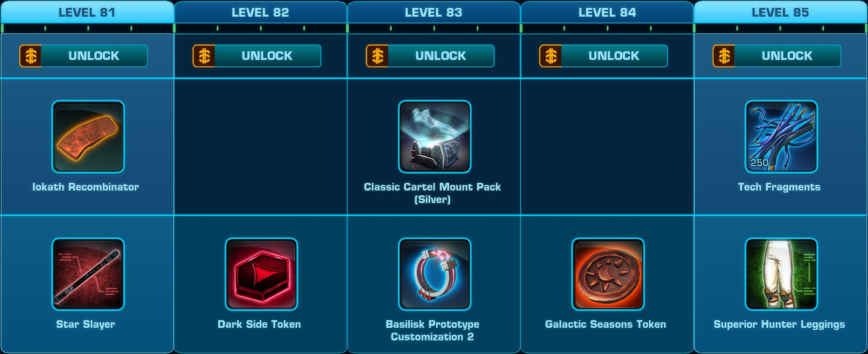Click Unlock button under Level 82
The width and height of the screenshot is (868, 354).
257,56
